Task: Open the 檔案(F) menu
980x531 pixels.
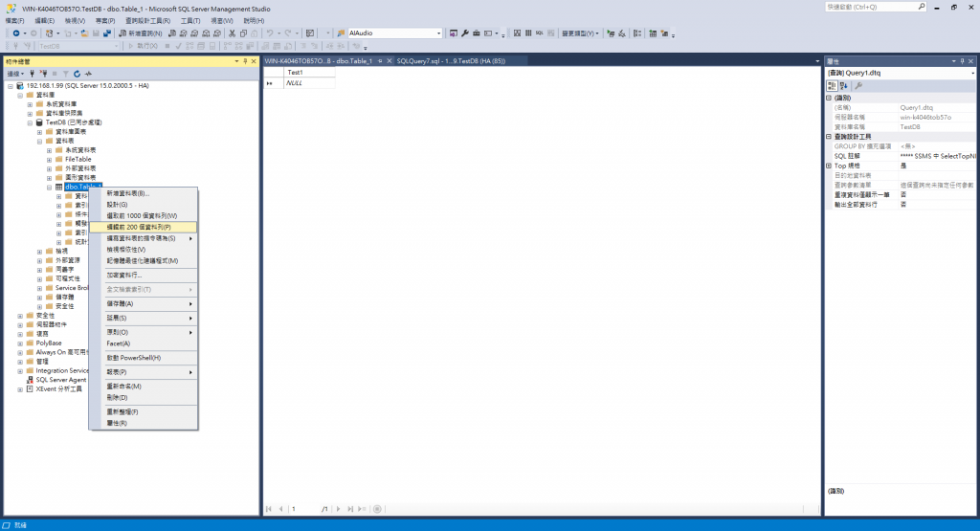Action: click(x=15, y=21)
